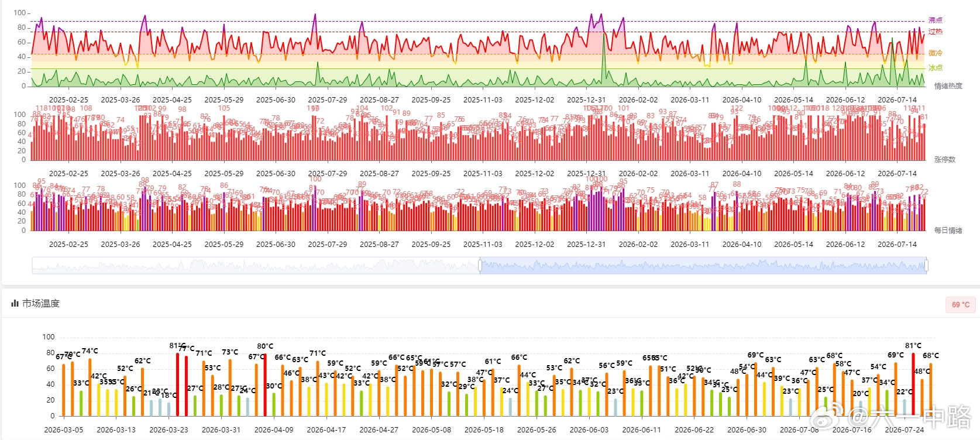Click the 18°C label in the temperature chart
This screenshot has height=440, width=980.
click(x=169, y=396)
